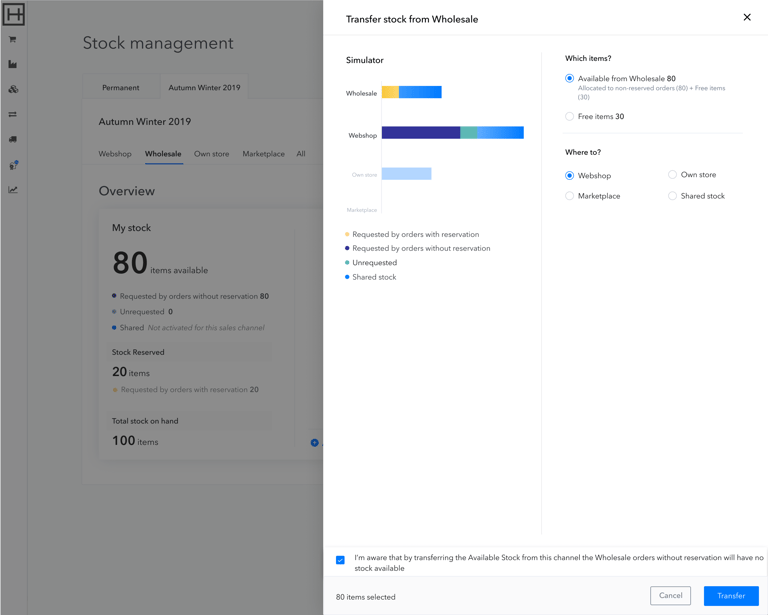
Task: Open the transfer arrows sidebar icon
Action: [x=13, y=115]
